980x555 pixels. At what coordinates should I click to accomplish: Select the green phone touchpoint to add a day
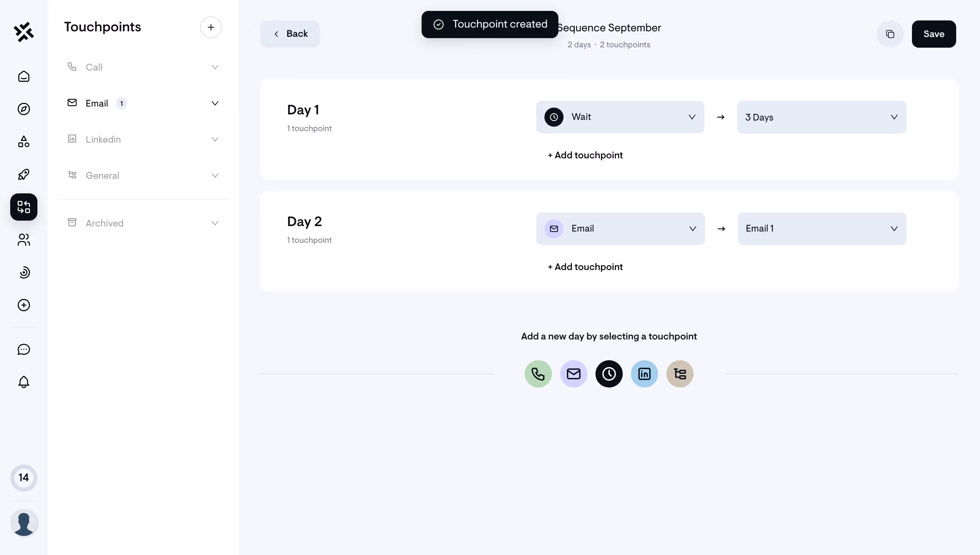tap(538, 374)
